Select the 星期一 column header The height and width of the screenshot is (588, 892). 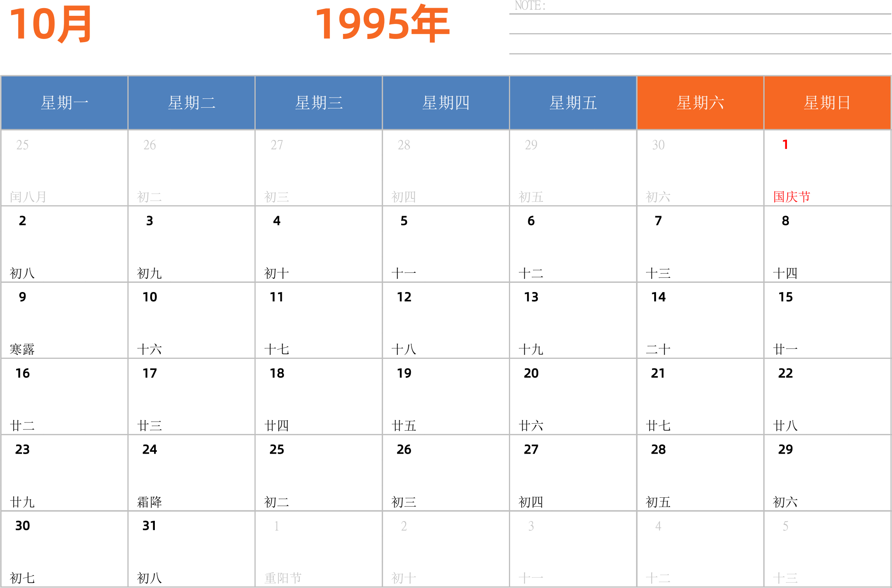[64, 103]
